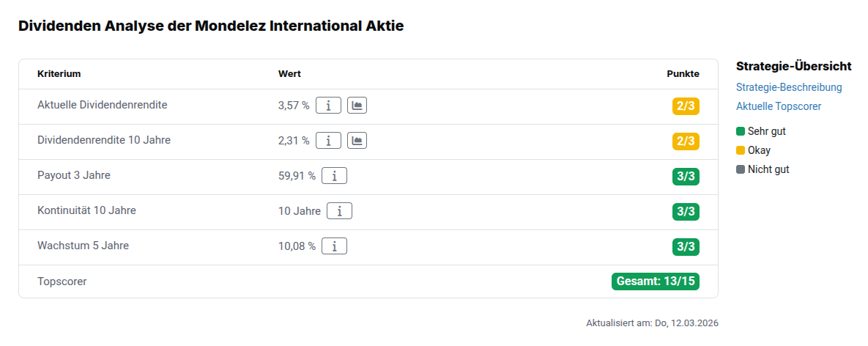Click the Gesamt: 13/15 total score badge
868x346 pixels.
pos(655,281)
